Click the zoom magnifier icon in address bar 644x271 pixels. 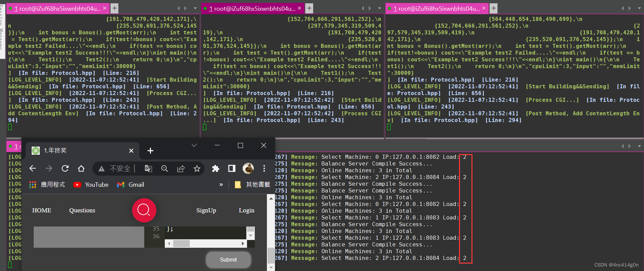tap(164, 169)
